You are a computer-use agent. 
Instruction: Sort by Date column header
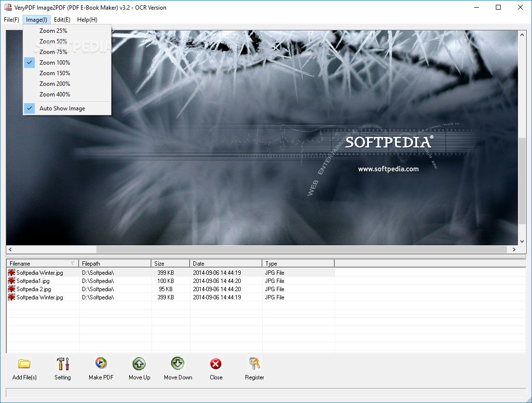coord(226,264)
